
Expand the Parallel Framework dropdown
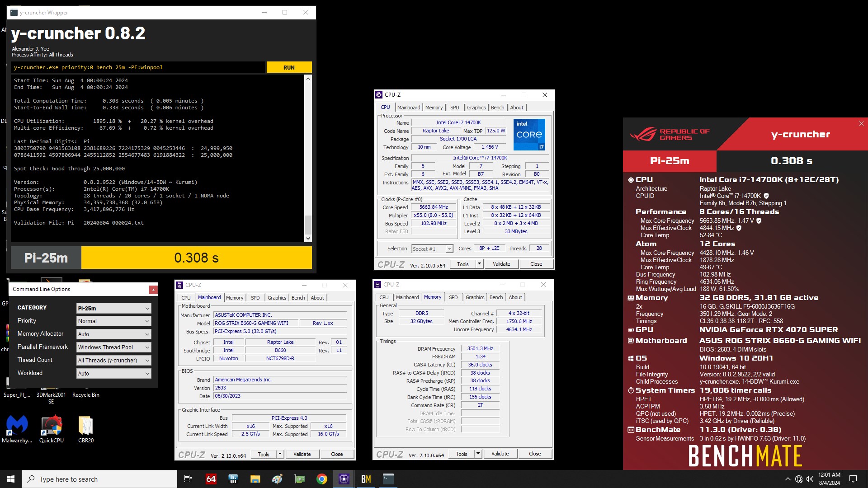pos(113,347)
